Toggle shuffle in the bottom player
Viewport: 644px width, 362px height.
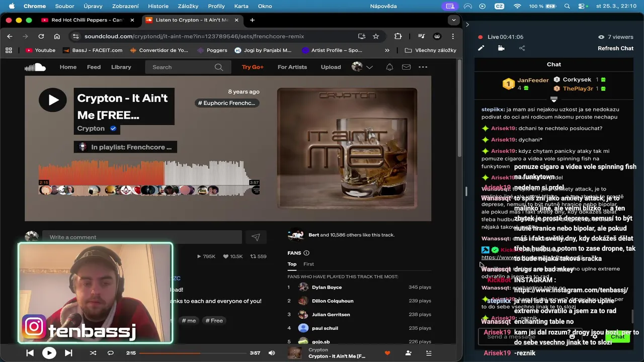(93, 353)
